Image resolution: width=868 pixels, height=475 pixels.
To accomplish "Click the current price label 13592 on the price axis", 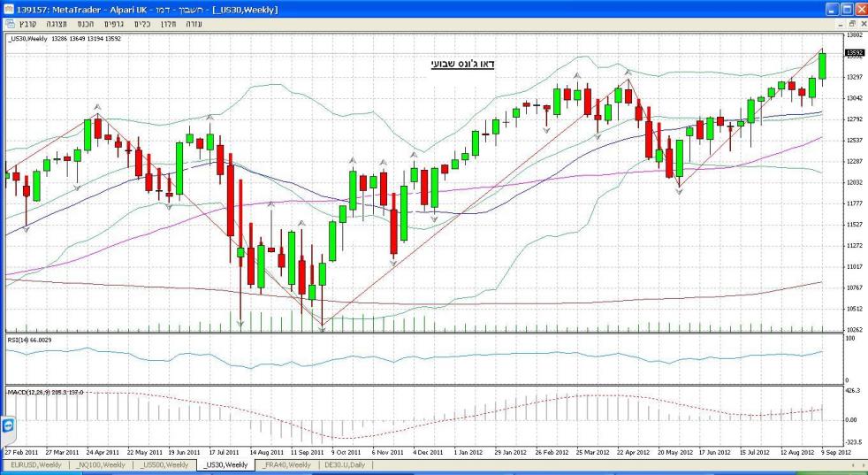I will (854, 53).
